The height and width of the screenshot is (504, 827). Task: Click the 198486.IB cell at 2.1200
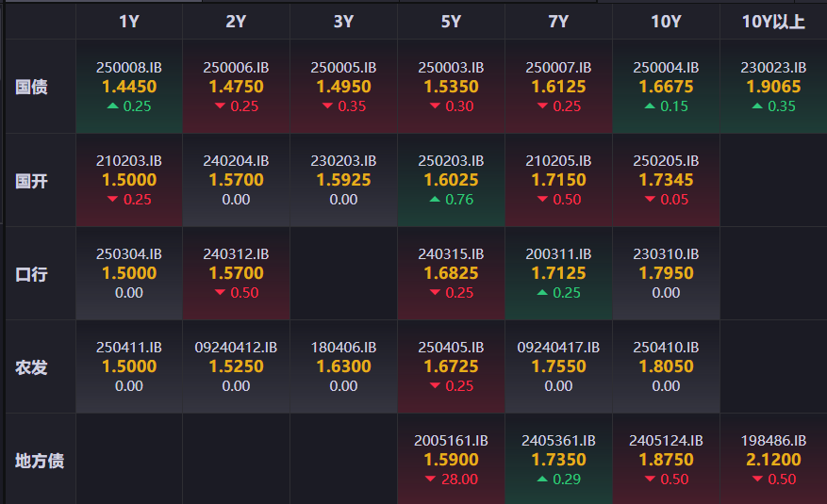[773, 459]
